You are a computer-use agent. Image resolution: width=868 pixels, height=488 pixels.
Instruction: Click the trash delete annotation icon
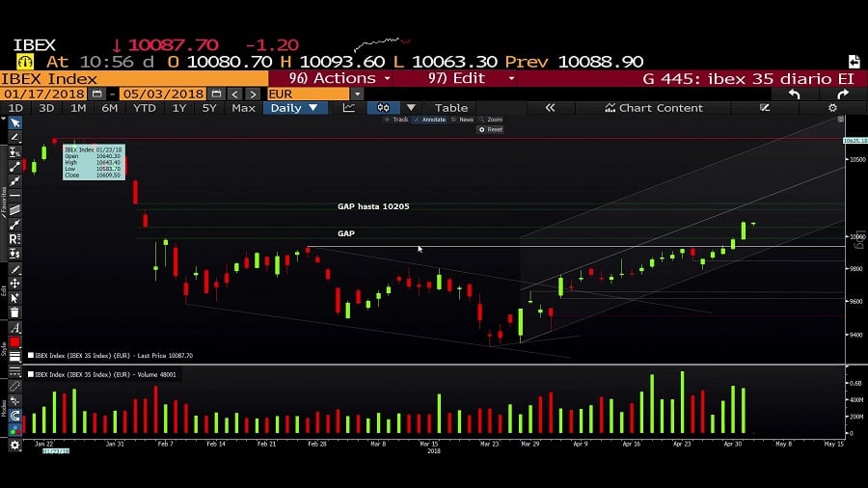14,312
